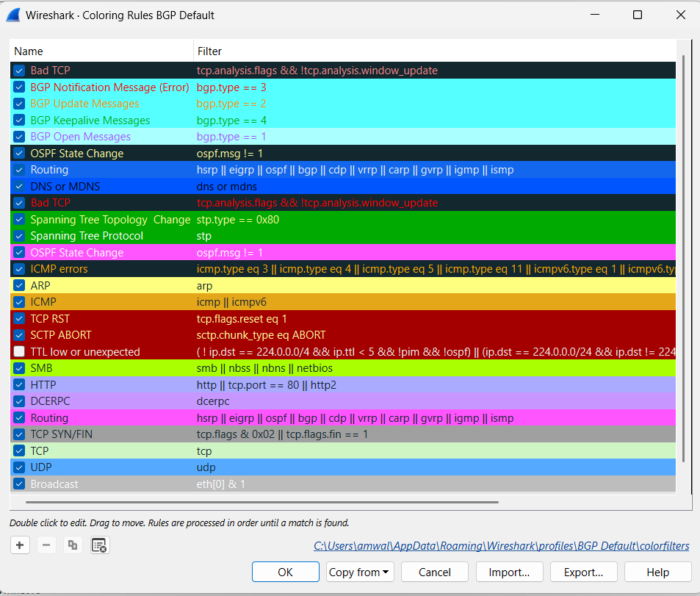
Task: Disable BGP Notification Message (Error) rule
Action: 19,87
